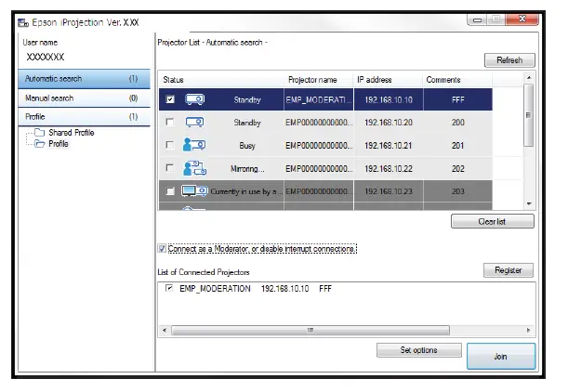568x392 pixels.
Task: Click the EMP_MODERATI... projector name cell
Action: click(x=319, y=99)
